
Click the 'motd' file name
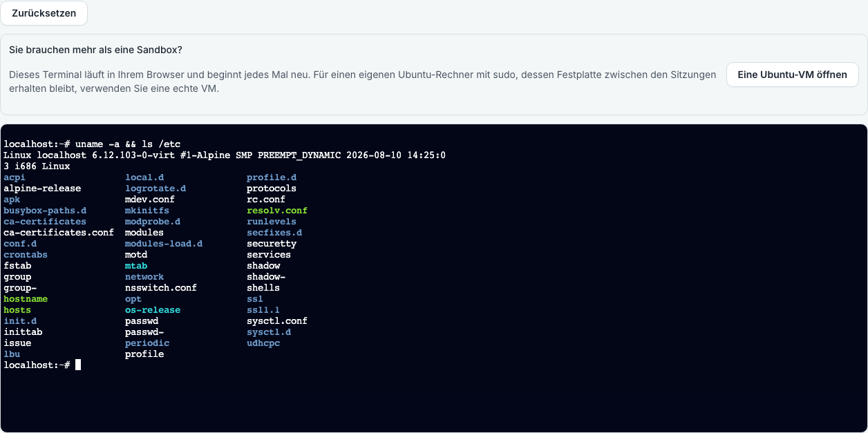136,255
